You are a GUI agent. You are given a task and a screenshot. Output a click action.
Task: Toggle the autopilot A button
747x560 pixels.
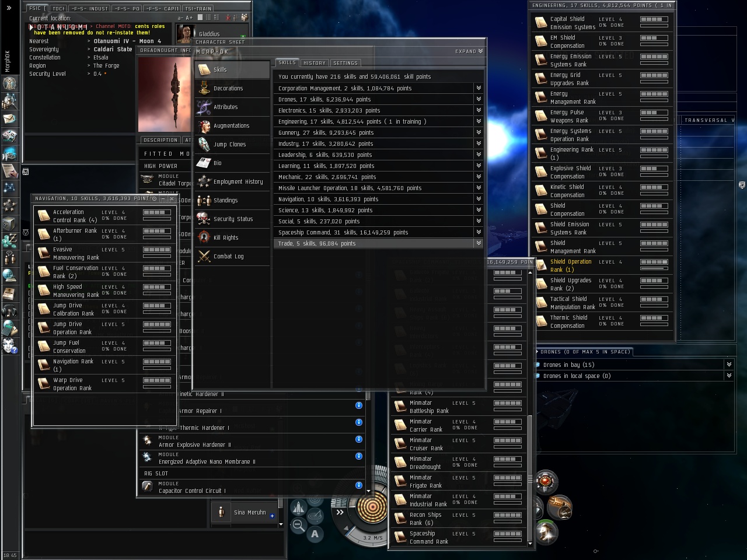pos(315,533)
